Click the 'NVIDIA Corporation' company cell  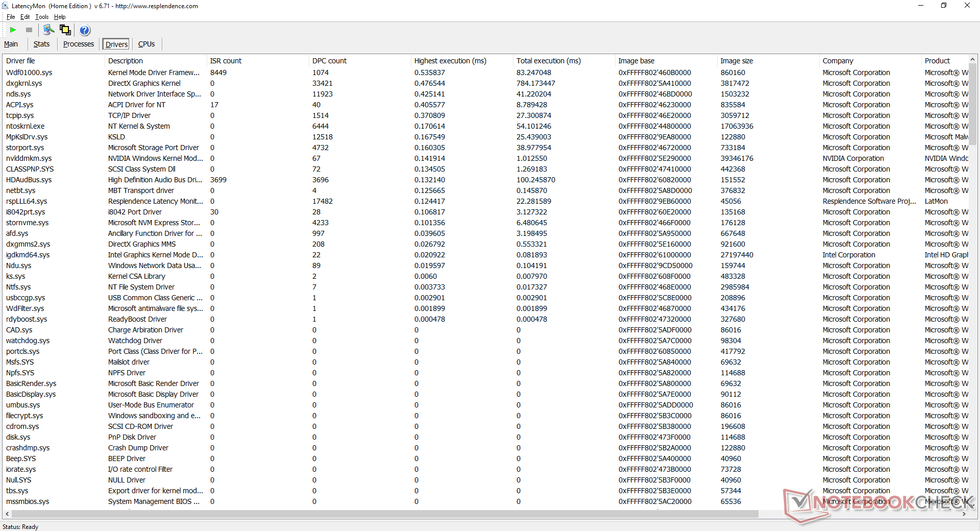(853, 158)
